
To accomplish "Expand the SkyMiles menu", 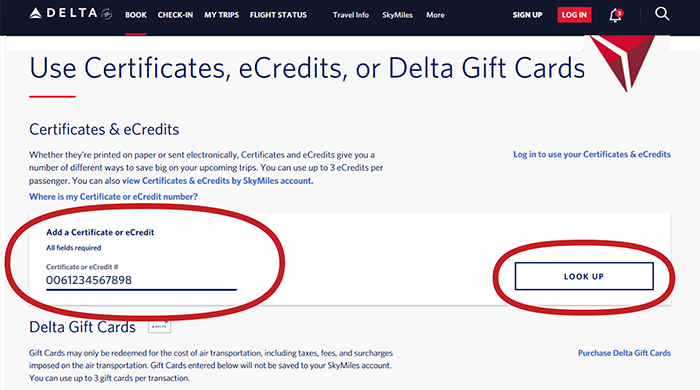I will [x=397, y=15].
